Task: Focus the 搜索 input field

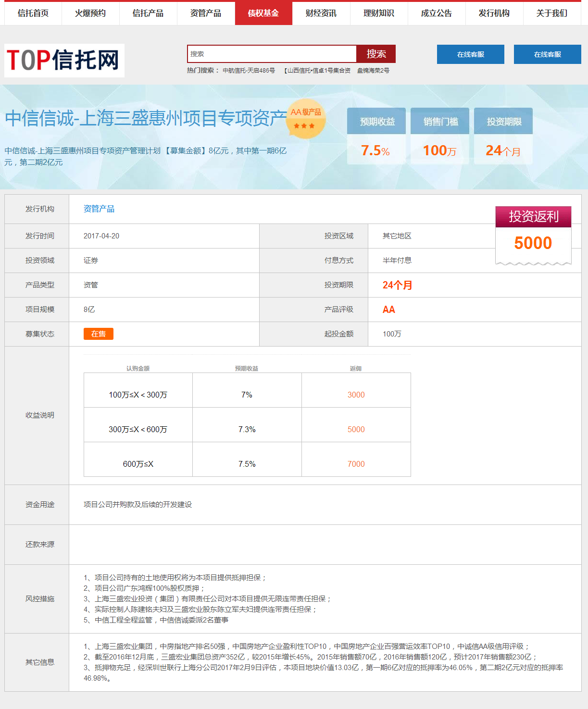Action: click(x=272, y=54)
